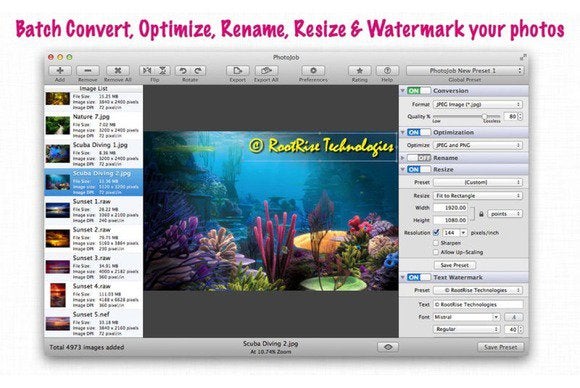Screen dimensions: 580x388
Task: Open the Global Preset dropdown
Action: point(465,70)
